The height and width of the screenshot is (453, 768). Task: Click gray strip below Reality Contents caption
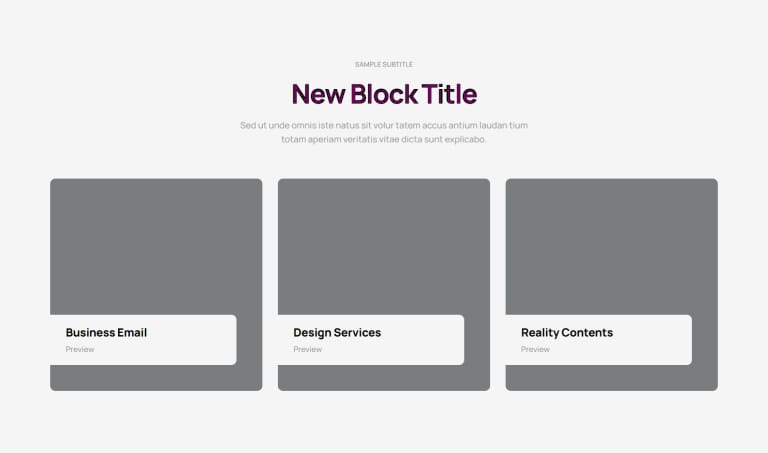coord(612,378)
